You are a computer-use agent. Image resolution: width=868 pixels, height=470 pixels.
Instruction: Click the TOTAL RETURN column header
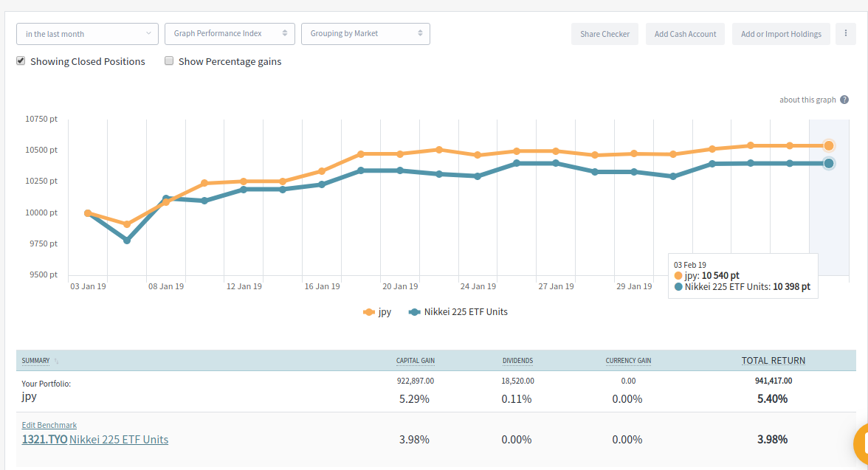773,361
